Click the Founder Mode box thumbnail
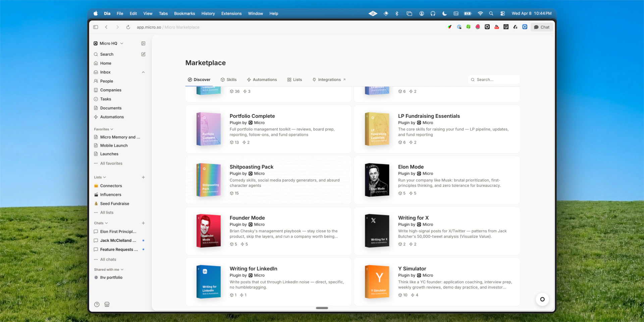644x322 pixels. [x=209, y=230]
